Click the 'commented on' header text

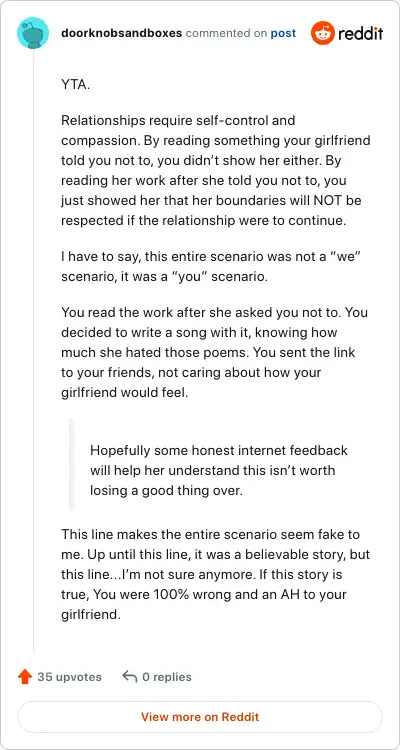(x=226, y=33)
